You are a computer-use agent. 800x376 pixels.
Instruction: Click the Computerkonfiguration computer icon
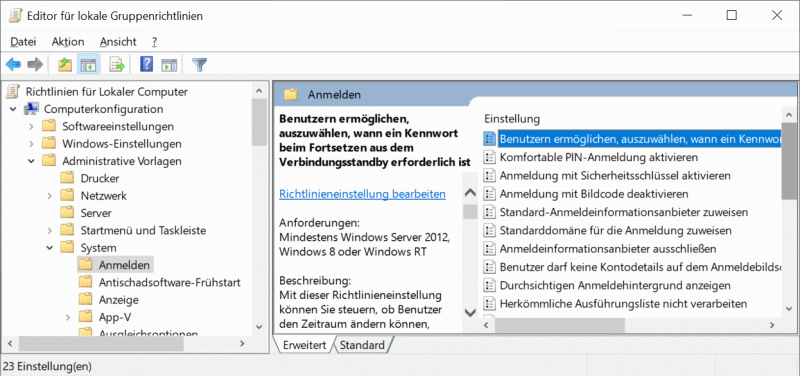[x=32, y=109]
